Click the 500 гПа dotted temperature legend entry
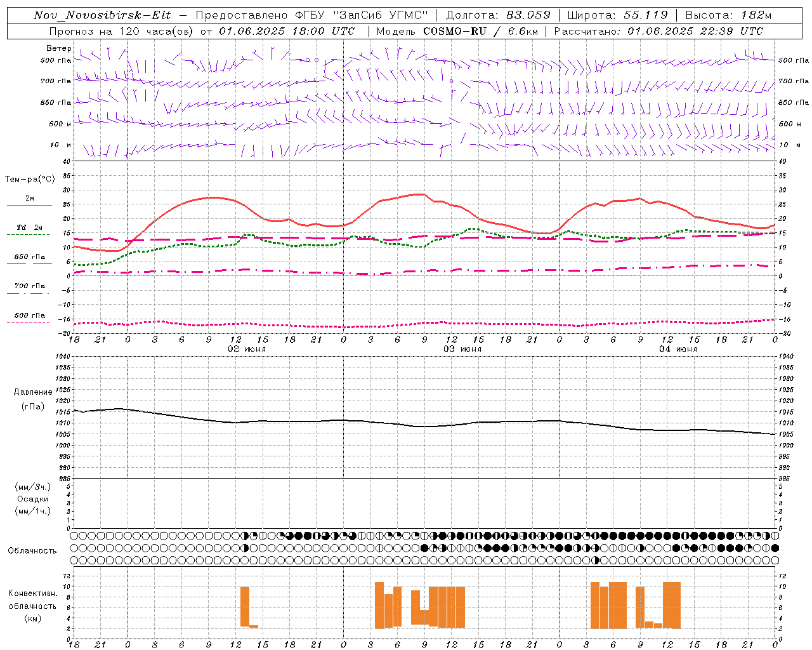The height and width of the screenshot is (650, 812). [29, 317]
